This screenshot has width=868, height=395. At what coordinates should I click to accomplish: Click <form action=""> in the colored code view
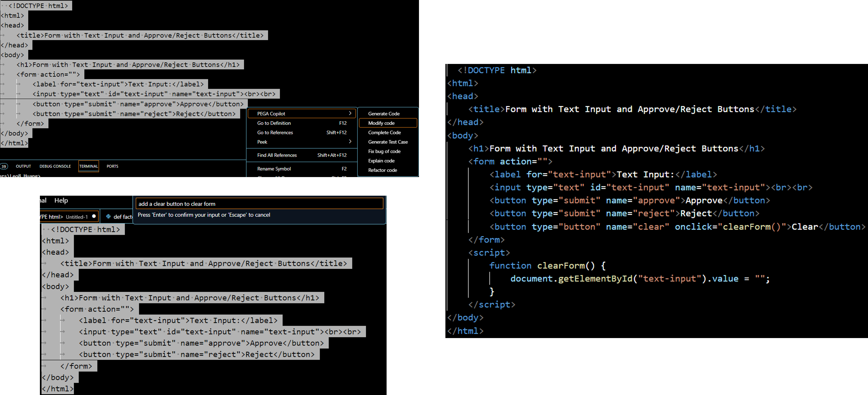tap(510, 162)
